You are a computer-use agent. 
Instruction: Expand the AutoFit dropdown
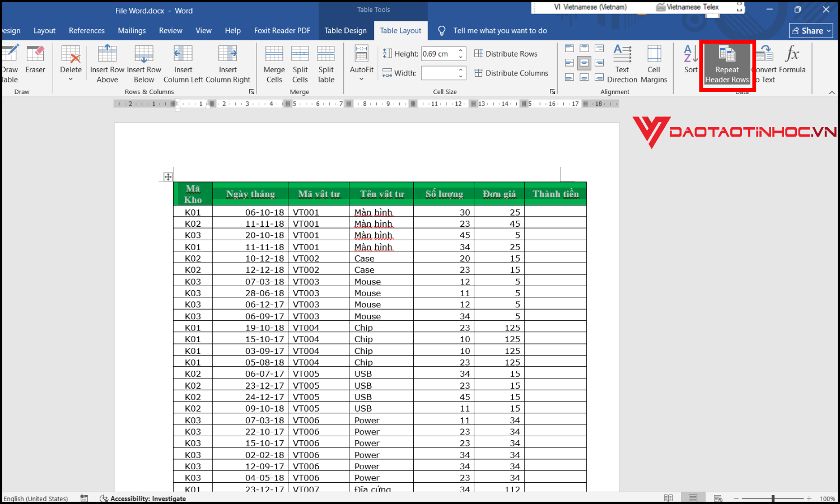pyautogui.click(x=362, y=79)
